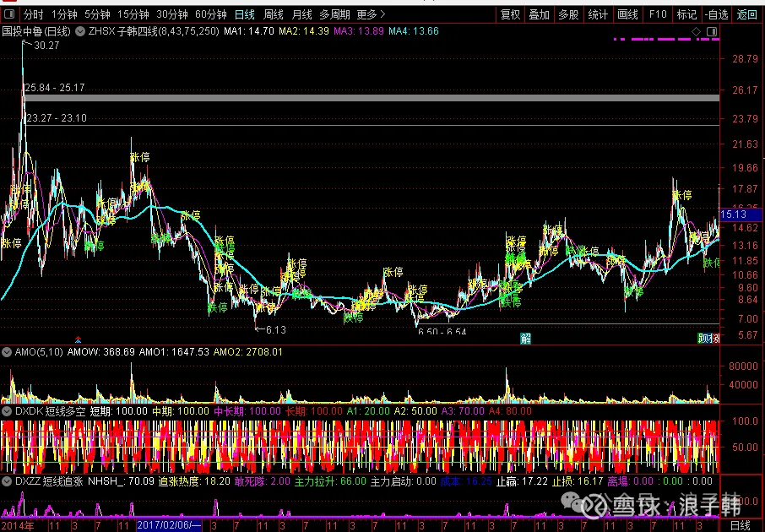Click the 解 info marker on chart
765x532 pixels.
[525, 339]
